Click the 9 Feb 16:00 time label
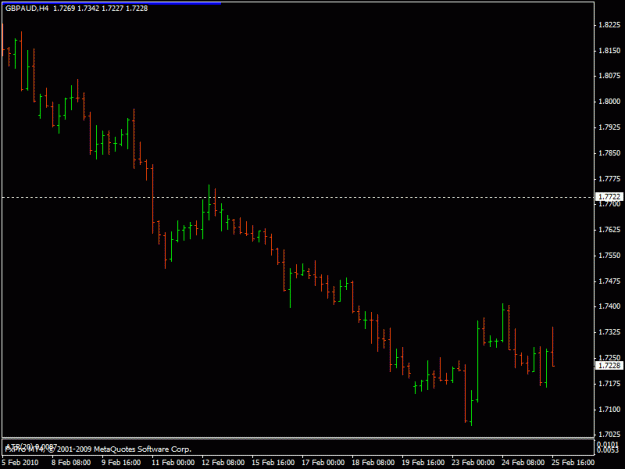 pyautogui.click(x=121, y=462)
